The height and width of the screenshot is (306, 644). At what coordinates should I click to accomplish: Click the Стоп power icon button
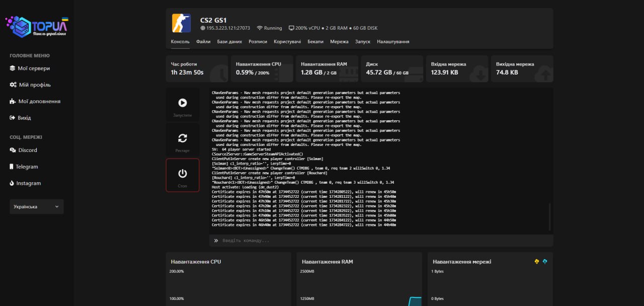pyautogui.click(x=182, y=175)
